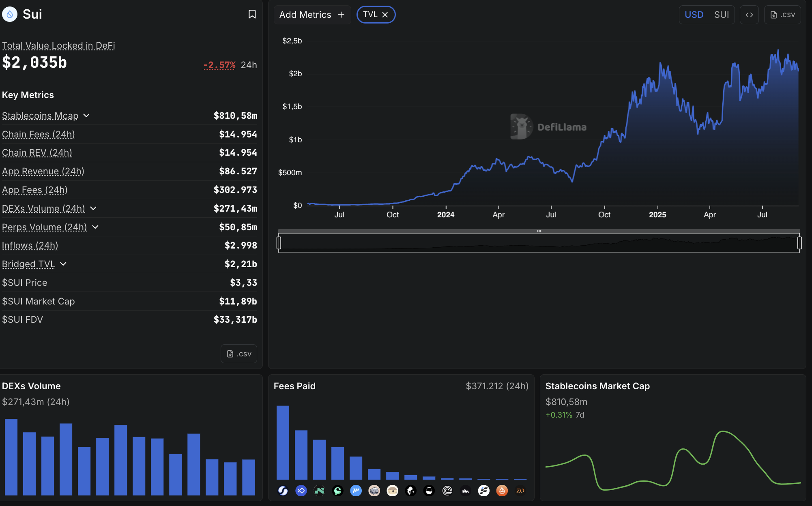The image size is (812, 506).
Task: Remove the TVL metric chip
Action: 385,15
